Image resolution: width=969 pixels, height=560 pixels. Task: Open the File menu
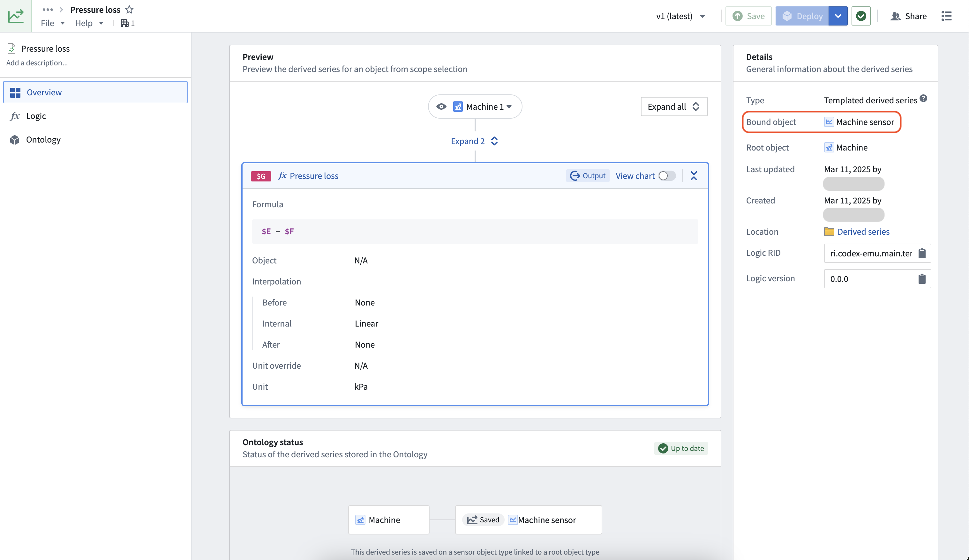(x=53, y=23)
